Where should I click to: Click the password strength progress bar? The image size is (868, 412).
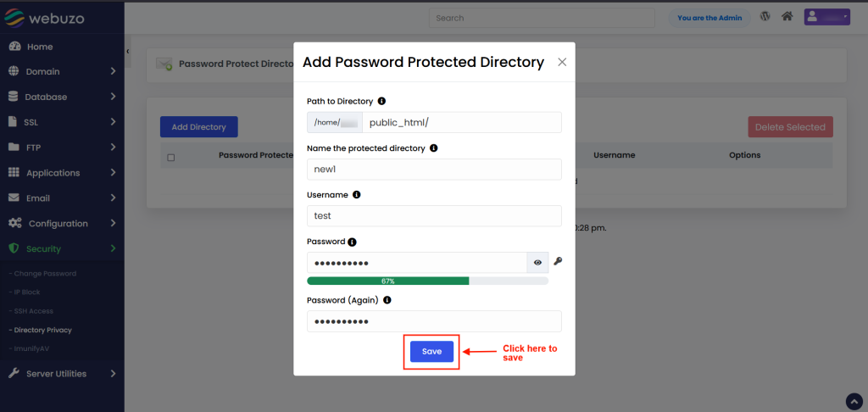[427, 281]
